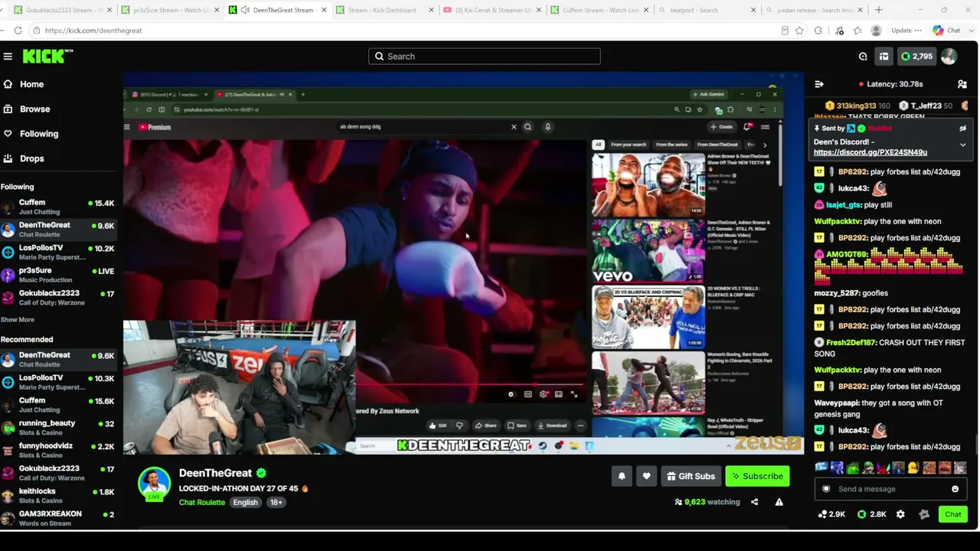The width and height of the screenshot is (980, 551).
Task: Open chat settings gear icon
Action: pos(900,514)
